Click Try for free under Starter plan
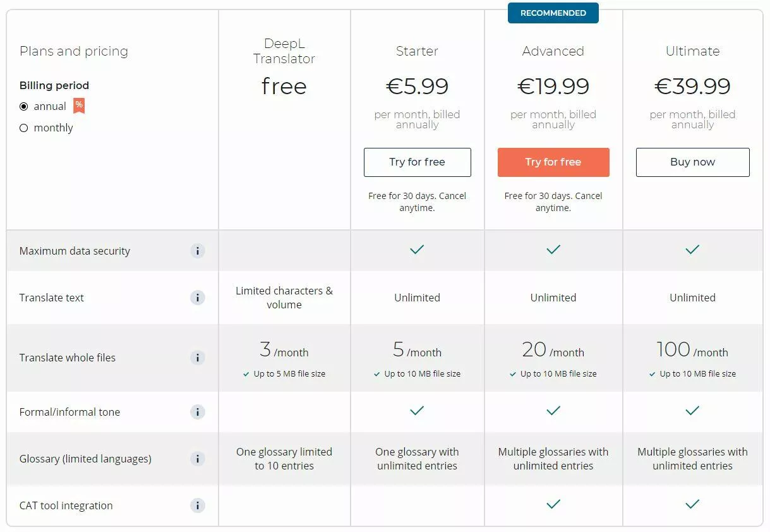Viewport: 770px width, 532px height. pos(418,162)
